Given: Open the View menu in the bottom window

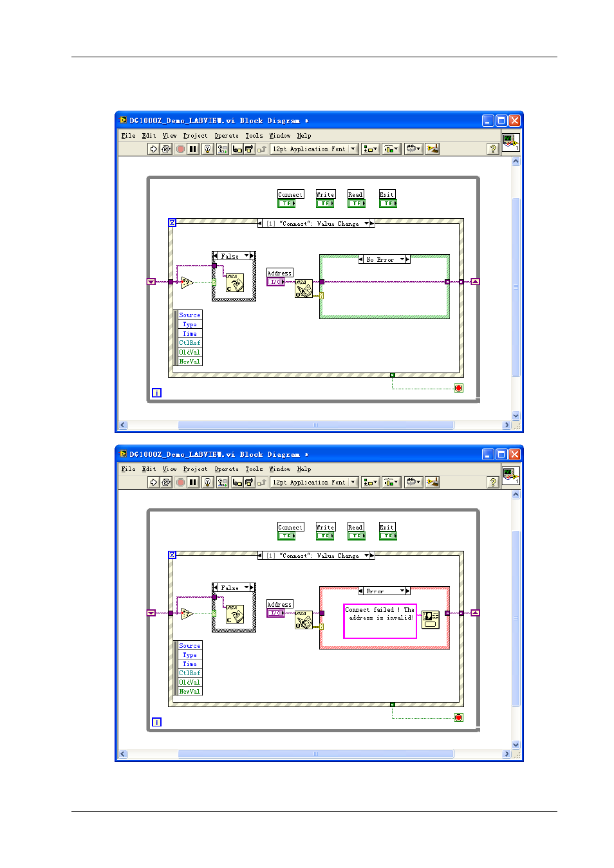Looking at the screenshot, I should click(169, 469).
